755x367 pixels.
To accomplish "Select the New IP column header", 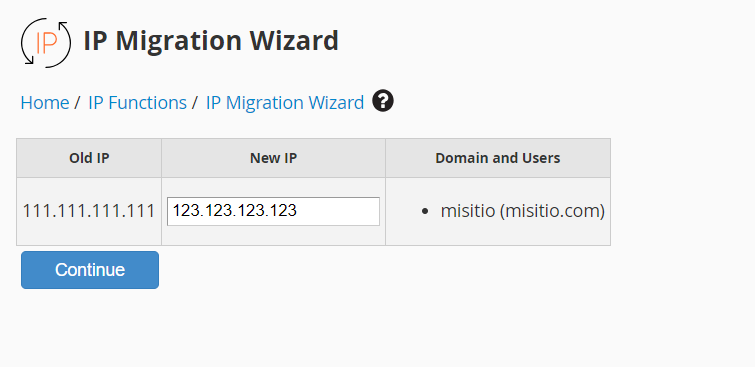I will click(x=273, y=158).
